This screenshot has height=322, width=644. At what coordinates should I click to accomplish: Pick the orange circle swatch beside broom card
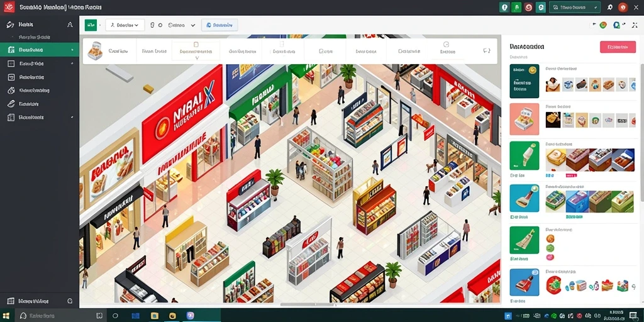(550, 238)
